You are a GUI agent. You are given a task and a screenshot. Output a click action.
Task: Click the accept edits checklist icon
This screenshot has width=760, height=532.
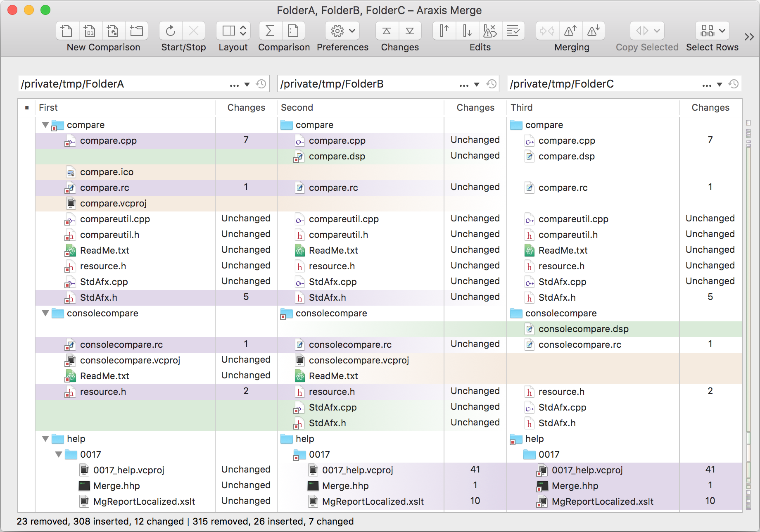pyautogui.click(x=513, y=31)
